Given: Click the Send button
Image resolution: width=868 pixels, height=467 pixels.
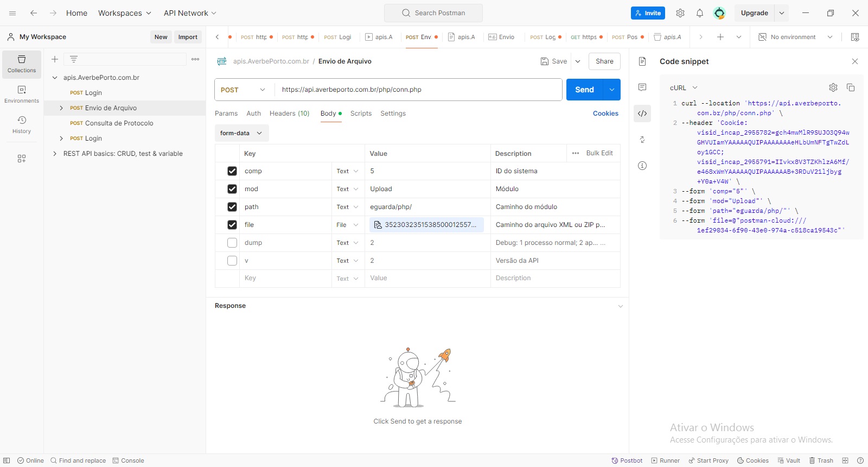Looking at the screenshot, I should click(584, 90).
